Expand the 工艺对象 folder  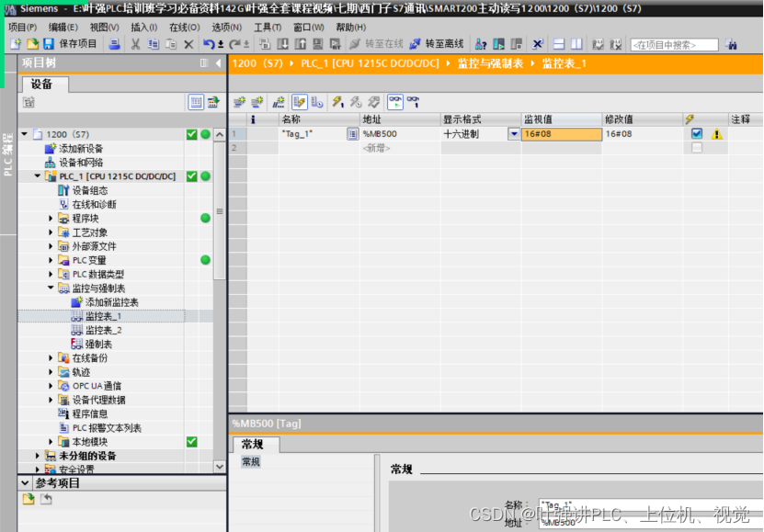click(x=51, y=232)
